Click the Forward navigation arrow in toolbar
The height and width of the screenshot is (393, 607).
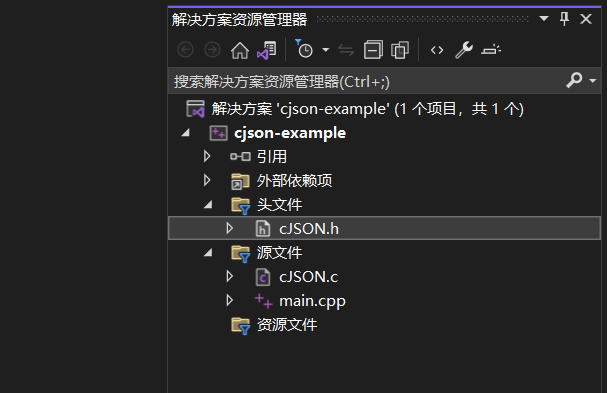pos(212,50)
